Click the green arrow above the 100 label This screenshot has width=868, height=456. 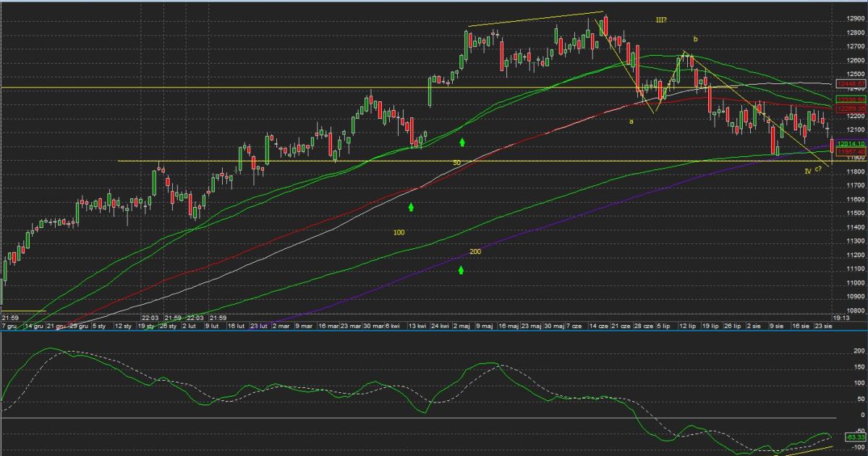click(411, 207)
